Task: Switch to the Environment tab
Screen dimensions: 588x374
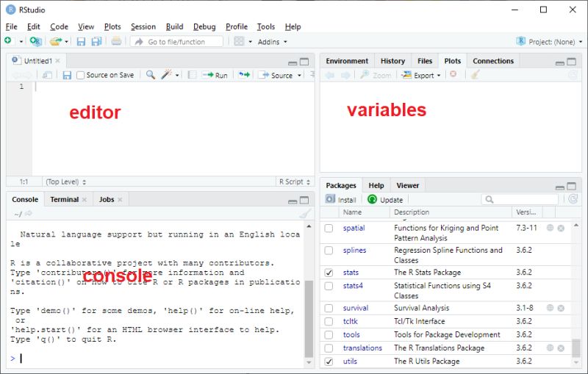Action: (x=347, y=61)
